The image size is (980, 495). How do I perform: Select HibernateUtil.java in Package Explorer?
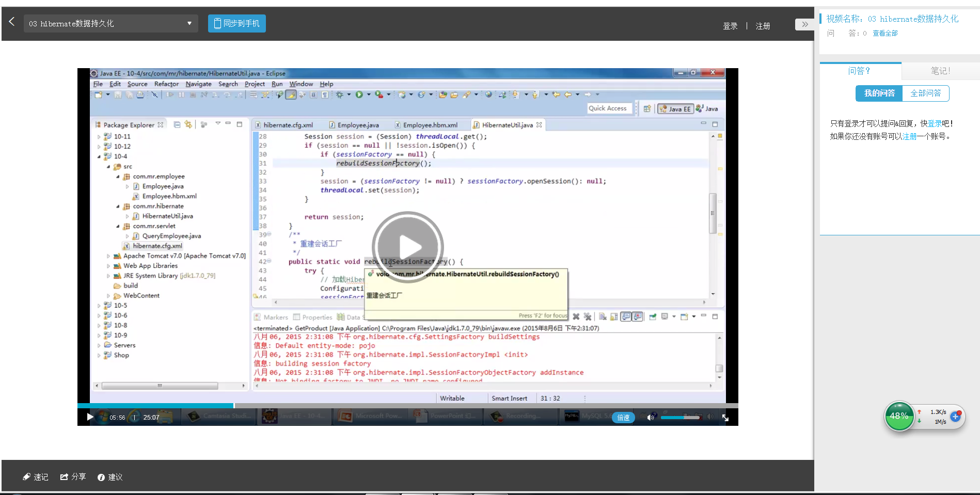[162, 216]
